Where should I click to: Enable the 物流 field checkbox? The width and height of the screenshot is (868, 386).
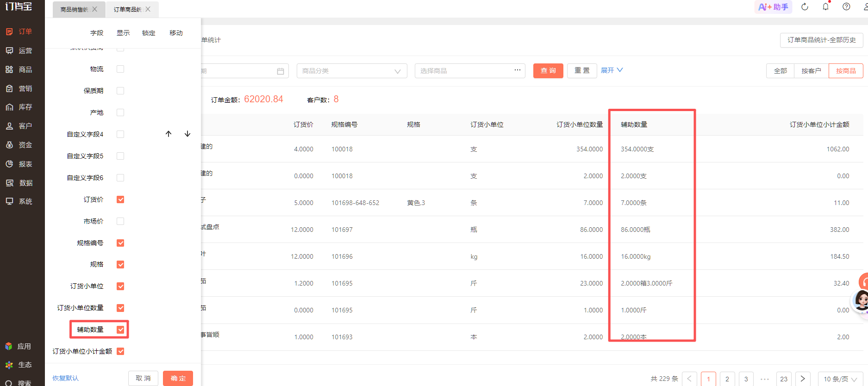120,69
